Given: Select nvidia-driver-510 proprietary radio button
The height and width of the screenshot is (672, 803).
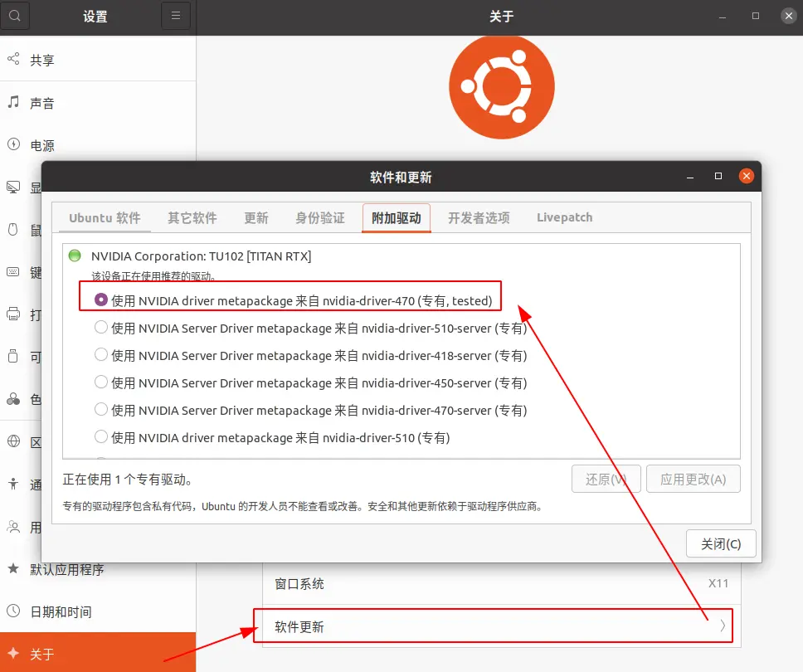Looking at the screenshot, I should [101, 436].
